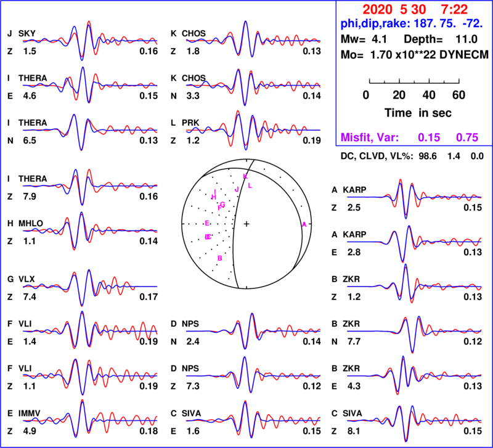The image size is (493, 448).
Task: Click the VLX station label
Action: [26, 279]
